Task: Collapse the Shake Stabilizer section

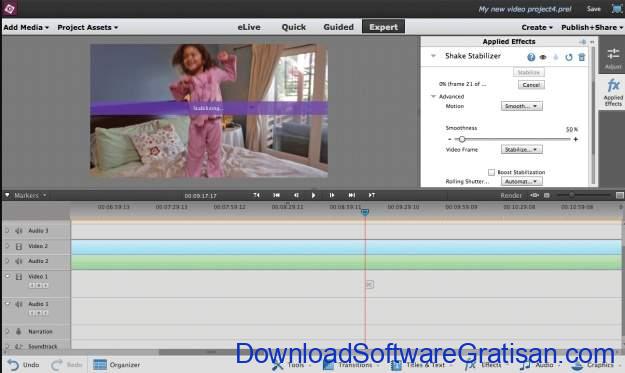Action: pyautogui.click(x=433, y=56)
